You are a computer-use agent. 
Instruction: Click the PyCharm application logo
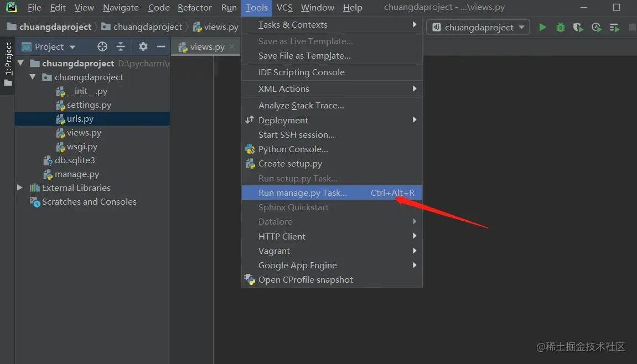click(x=12, y=7)
